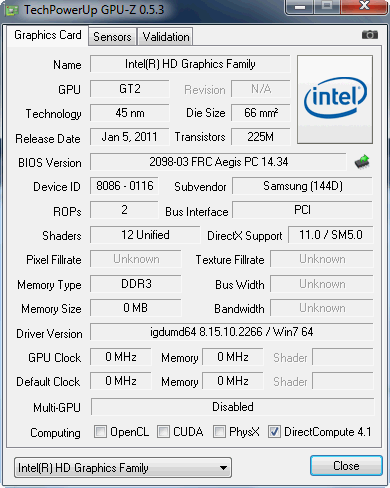Toggle the PhysX checkbox
The image size is (390, 488).
tap(219, 431)
